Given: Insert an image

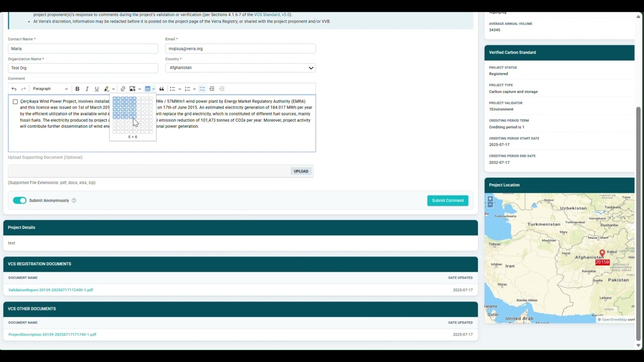Looking at the screenshot, I should pos(132,89).
